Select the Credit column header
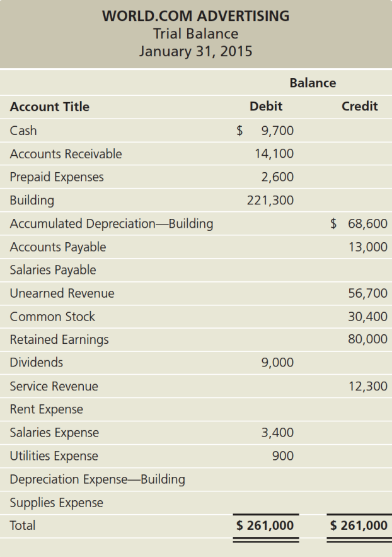Image resolution: width=392 pixels, height=557 pixels. 359,106
